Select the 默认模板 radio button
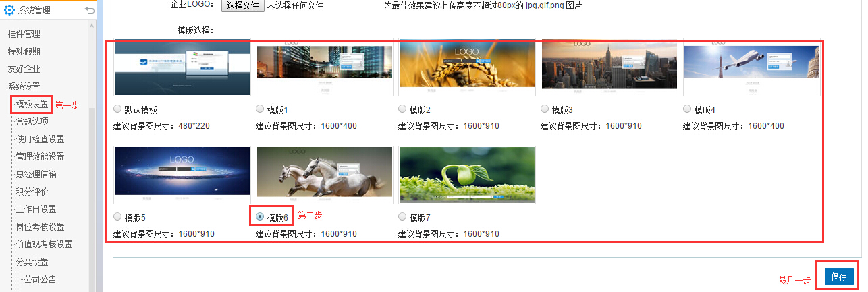 pyautogui.click(x=118, y=109)
